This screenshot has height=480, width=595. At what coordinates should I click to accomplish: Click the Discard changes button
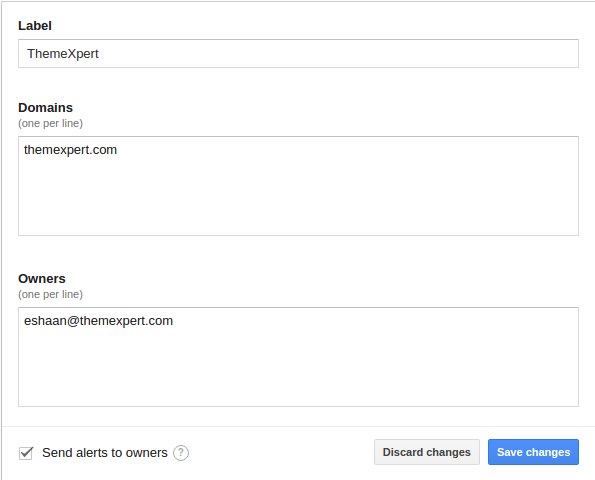[427, 452]
